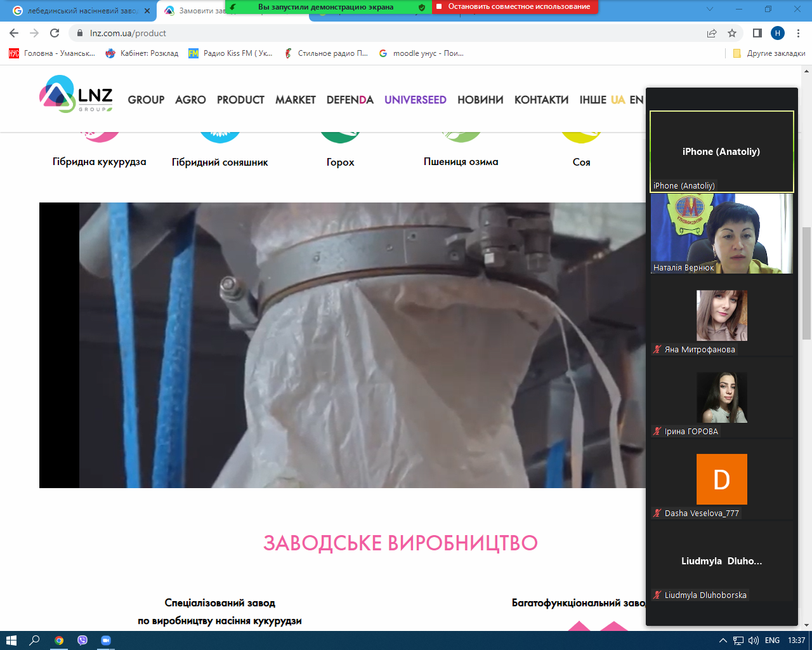The image size is (812, 650).
Task: Open the Радио Kiss FM bookmark
Action: [x=231, y=53]
